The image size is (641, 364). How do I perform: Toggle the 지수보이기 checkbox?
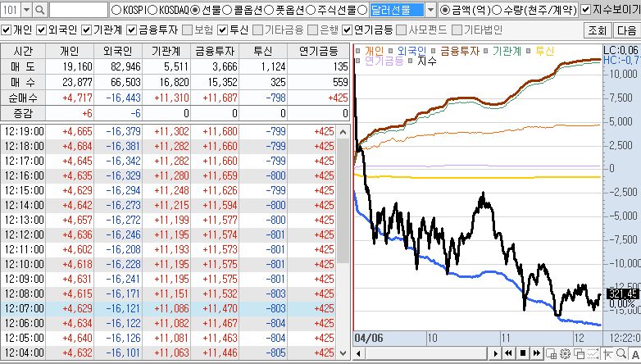[x=585, y=10]
